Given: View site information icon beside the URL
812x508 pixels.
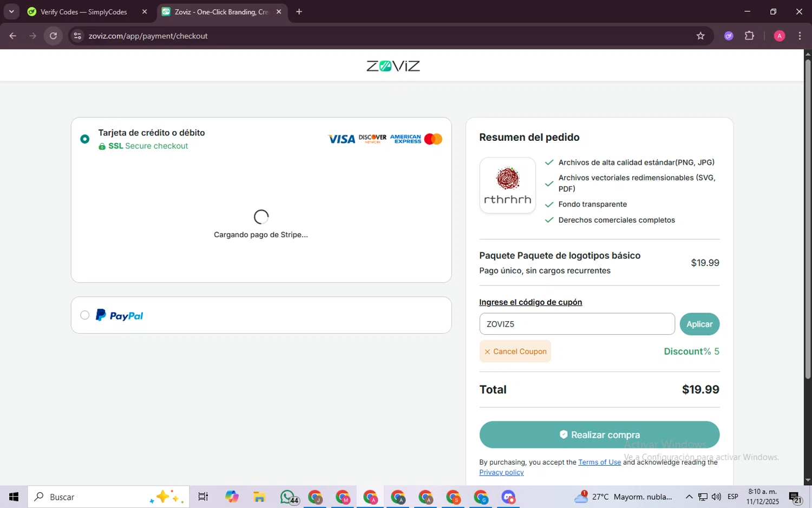Looking at the screenshot, I should [77, 36].
